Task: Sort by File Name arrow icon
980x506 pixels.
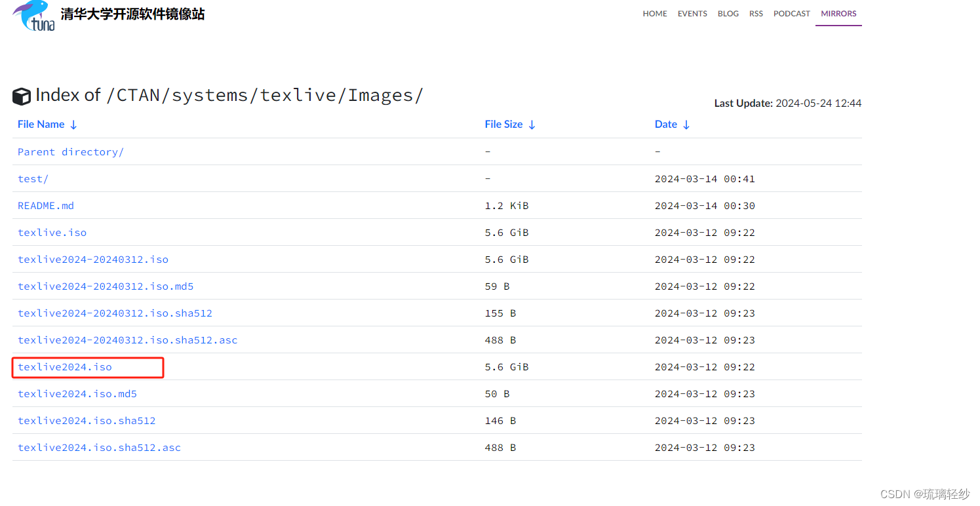Action: (73, 125)
